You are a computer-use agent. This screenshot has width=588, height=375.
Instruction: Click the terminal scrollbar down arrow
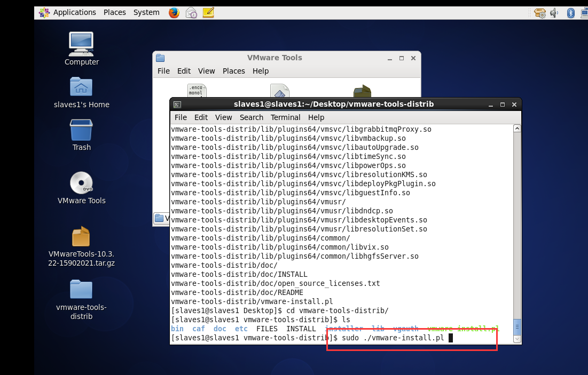[x=516, y=338]
